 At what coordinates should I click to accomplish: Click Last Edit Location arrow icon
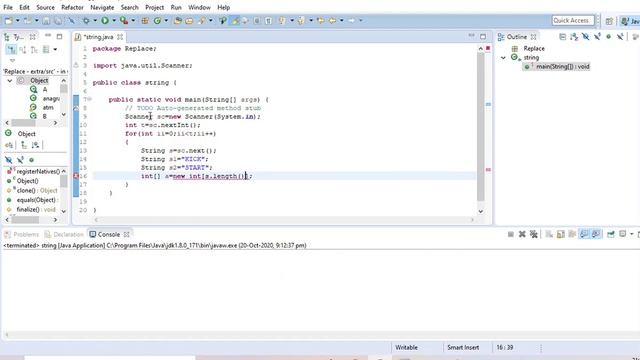[320, 20]
